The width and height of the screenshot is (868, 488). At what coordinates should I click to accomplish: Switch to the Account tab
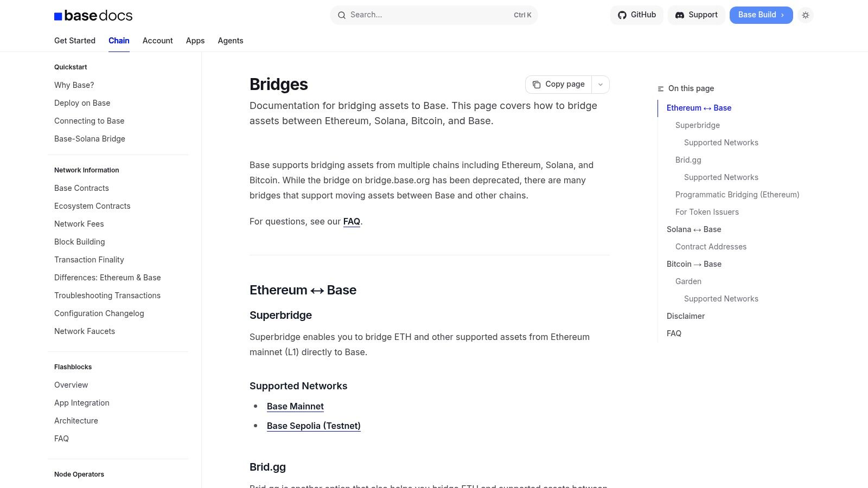(x=158, y=41)
